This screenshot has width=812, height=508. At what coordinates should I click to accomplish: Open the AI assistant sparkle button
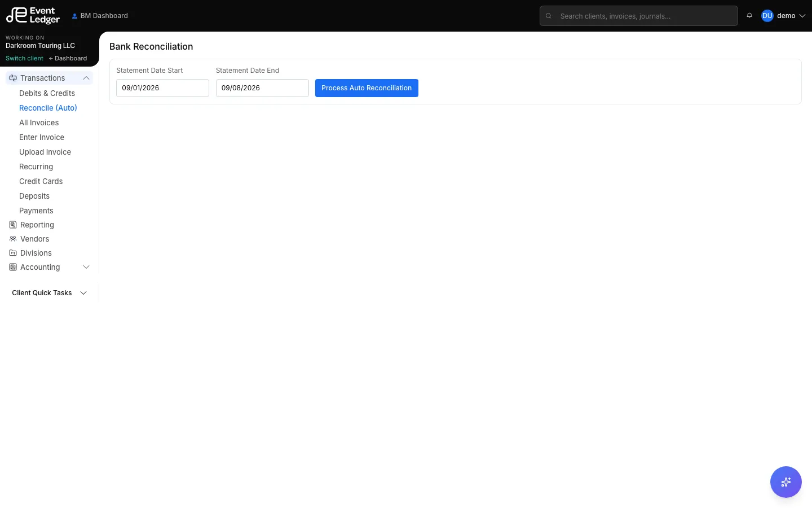tap(785, 482)
